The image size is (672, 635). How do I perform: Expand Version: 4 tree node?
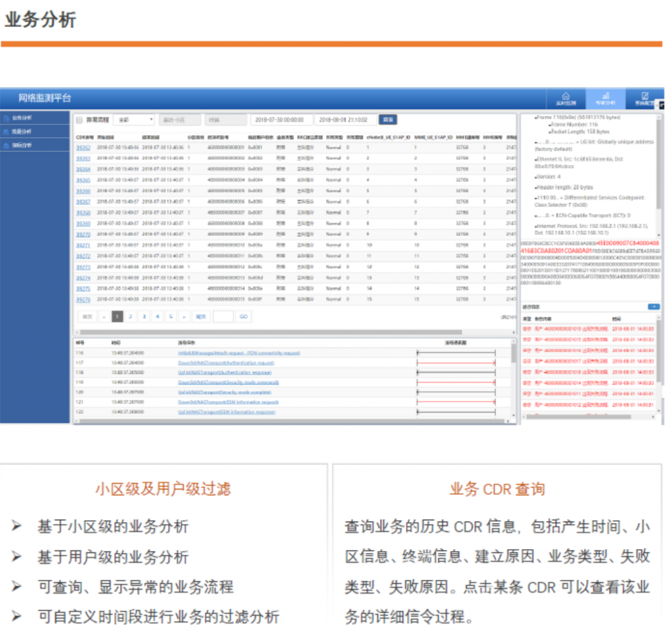click(x=535, y=177)
